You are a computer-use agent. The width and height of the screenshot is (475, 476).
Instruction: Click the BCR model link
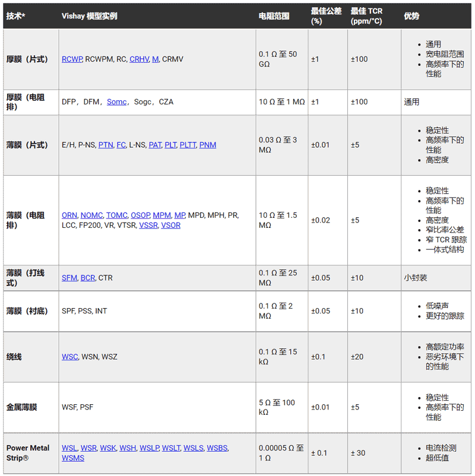tap(88, 278)
